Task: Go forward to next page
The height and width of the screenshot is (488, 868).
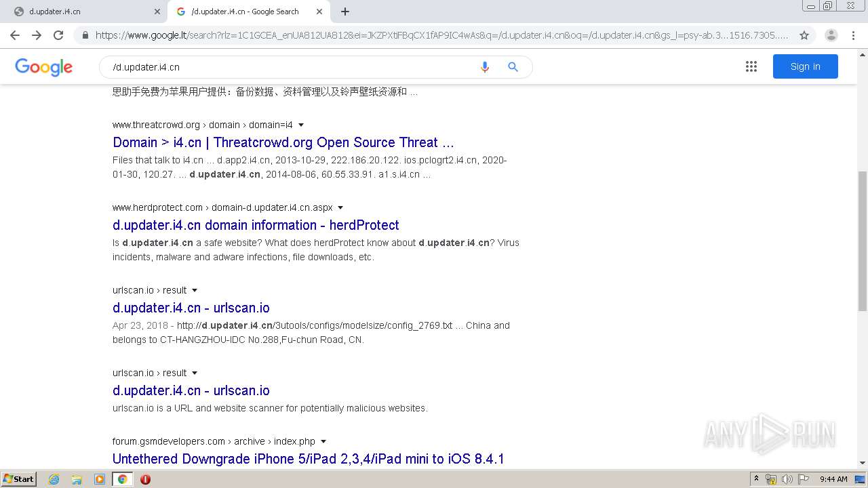Action: pos(37,35)
